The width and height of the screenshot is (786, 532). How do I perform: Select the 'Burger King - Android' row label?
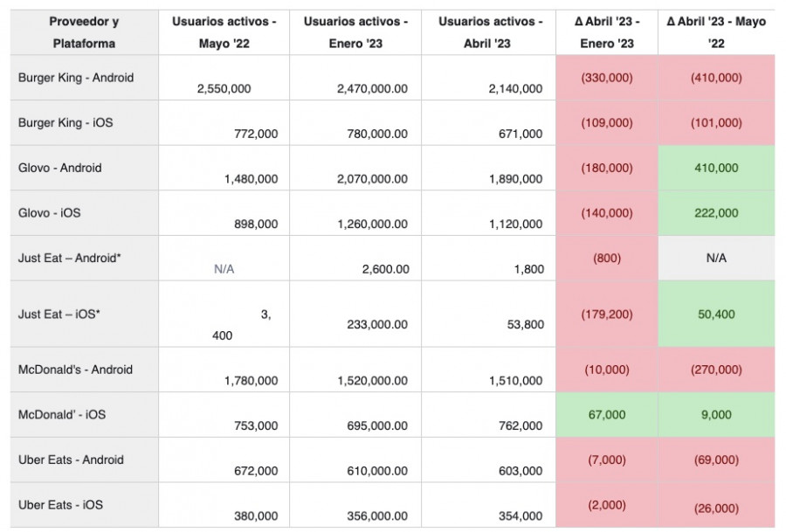tap(76, 78)
